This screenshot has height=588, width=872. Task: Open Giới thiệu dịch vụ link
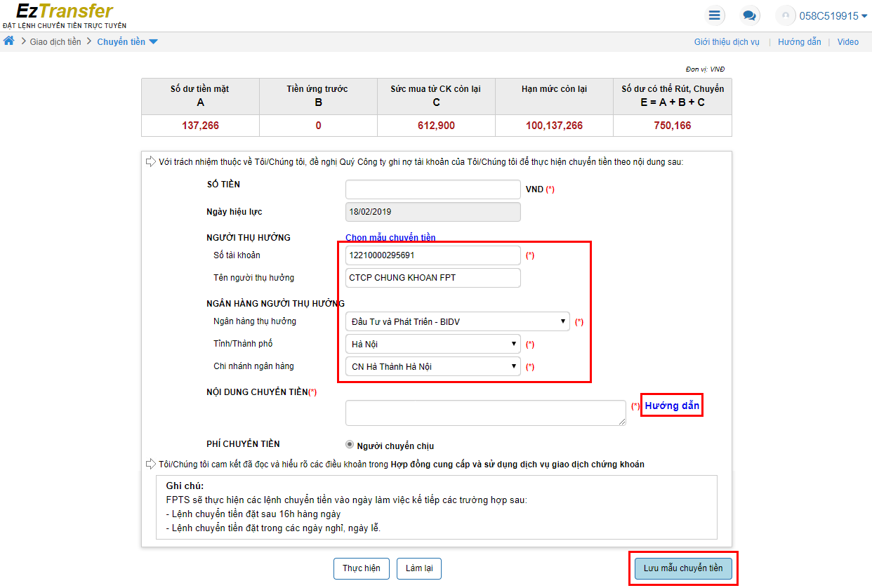727,42
